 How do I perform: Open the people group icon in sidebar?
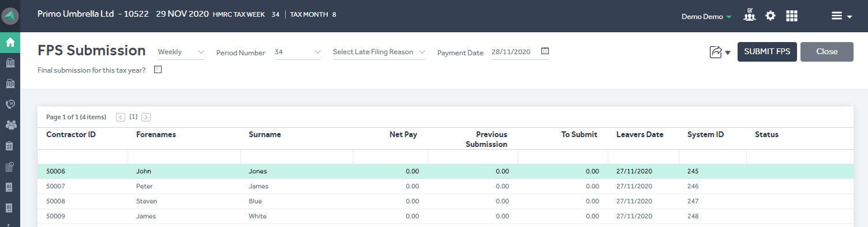10,124
